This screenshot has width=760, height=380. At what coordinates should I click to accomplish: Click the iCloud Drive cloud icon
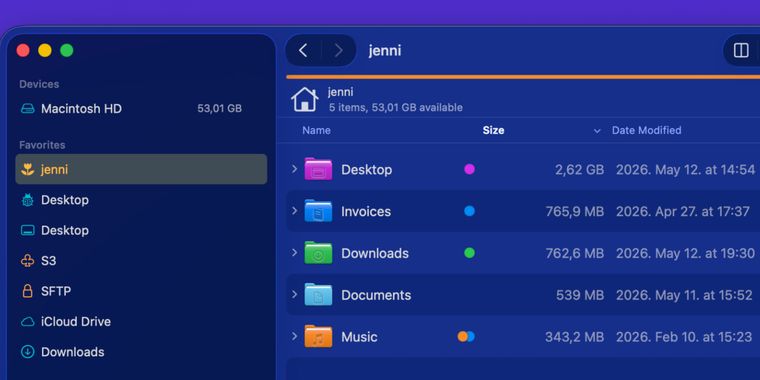28,322
